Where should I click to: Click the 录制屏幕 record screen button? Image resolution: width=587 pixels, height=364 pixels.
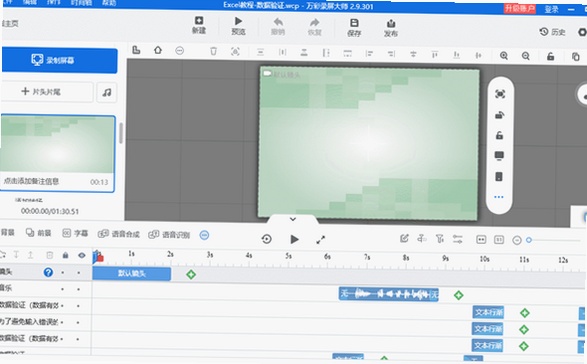point(59,60)
